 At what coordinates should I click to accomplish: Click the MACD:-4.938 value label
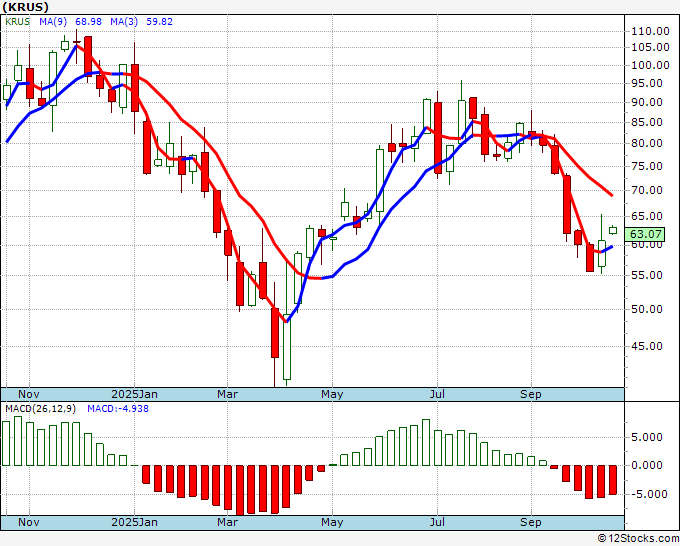point(118,409)
